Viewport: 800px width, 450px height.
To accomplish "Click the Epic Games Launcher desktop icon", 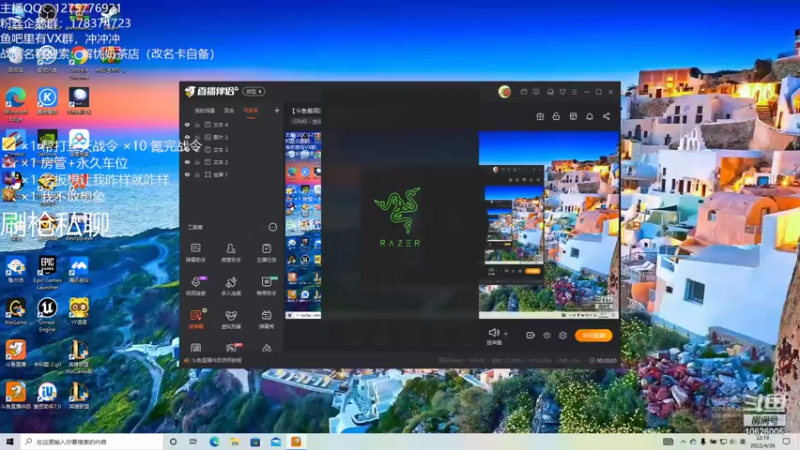I will (47, 273).
